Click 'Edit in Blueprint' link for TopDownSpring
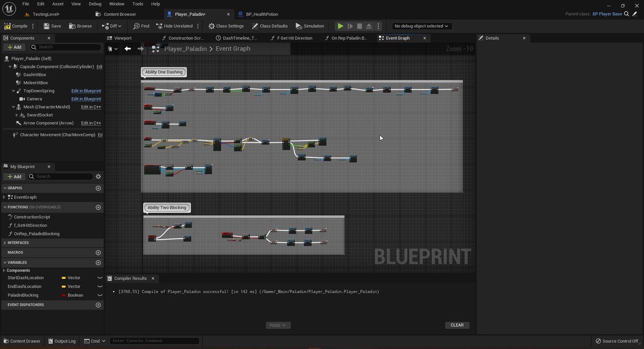Image resolution: width=644 pixels, height=349 pixels. coord(86,91)
